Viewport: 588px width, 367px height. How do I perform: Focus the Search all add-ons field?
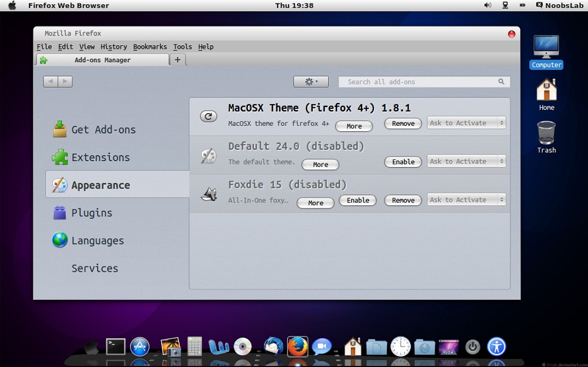click(424, 82)
